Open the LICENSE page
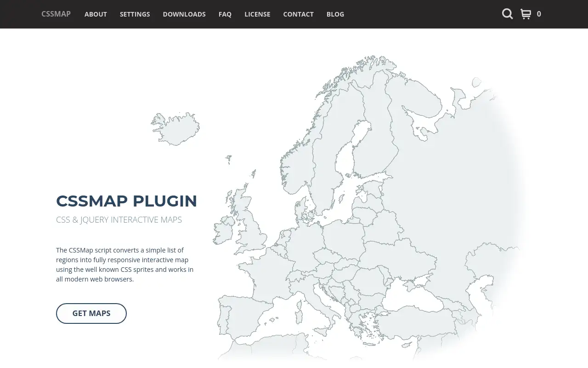Viewport: 588px width, 368px height. (257, 14)
